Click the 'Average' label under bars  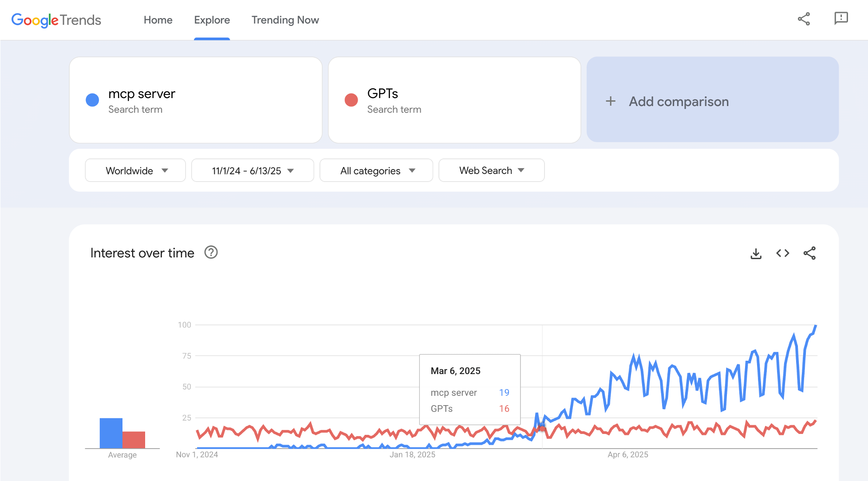pos(122,455)
